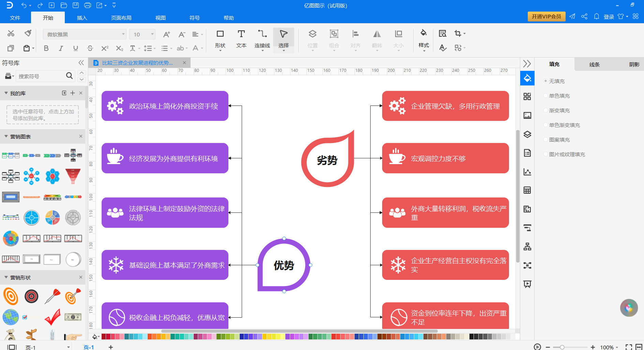Select the 渐变填充 radio option
The image size is (644, 350).
[x=546, y=110]
